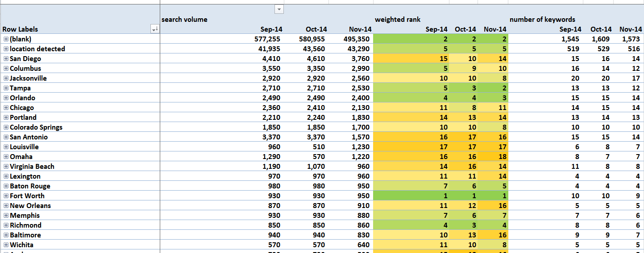
Task: Click the plus icon beside Jacksonville
Action: [x=6, y=78]
